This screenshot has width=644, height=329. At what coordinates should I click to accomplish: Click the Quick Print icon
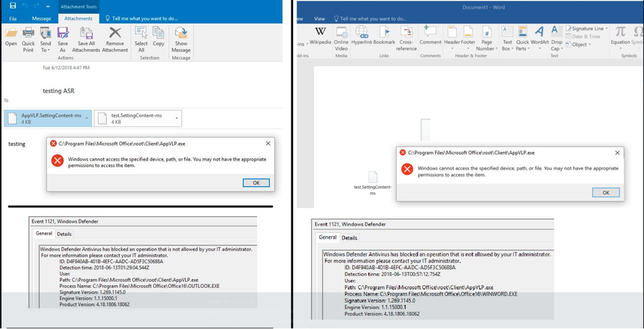(x=28, y=33)
